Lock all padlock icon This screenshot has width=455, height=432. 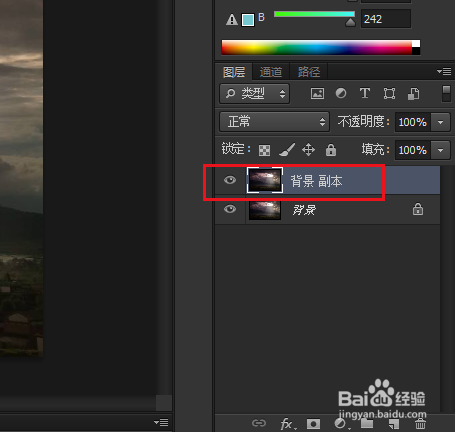331,150
